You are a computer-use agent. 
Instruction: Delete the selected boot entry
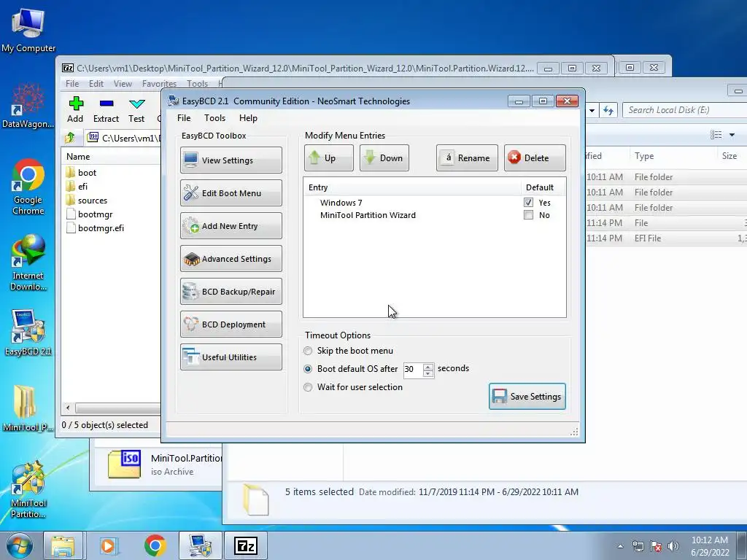[x=535, y=158]
